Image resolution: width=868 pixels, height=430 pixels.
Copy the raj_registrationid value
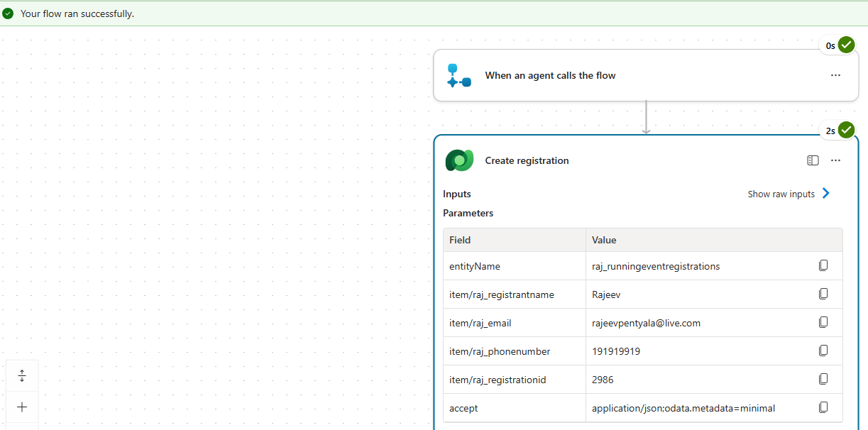tap(823, 379)
